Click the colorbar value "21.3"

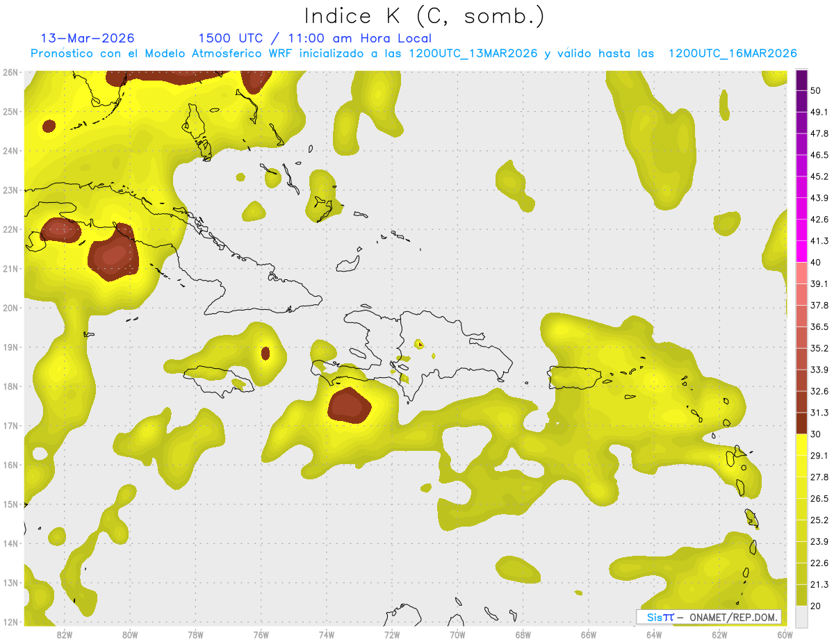(x=819, y=584)
